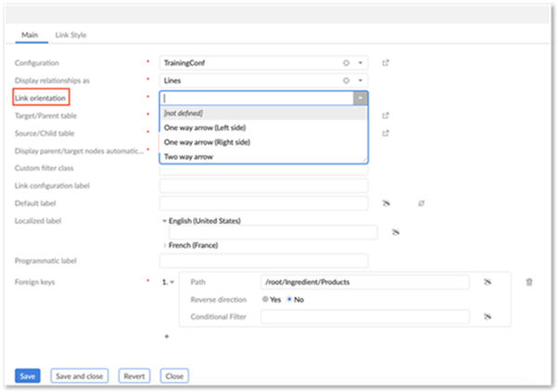Open Display relationships as Lines dropdown arrow
The image size is (558, 392).
click(x=360, y=80)
